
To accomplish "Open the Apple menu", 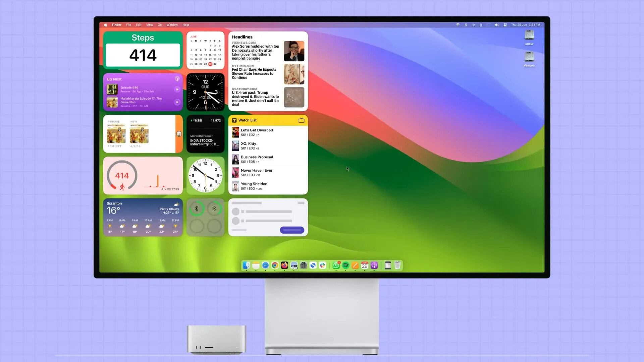I will coord(106,25).
